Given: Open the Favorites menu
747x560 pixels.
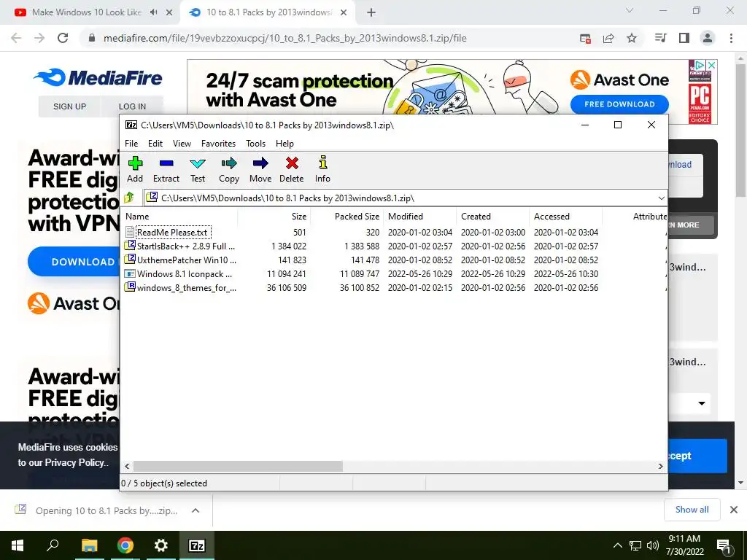Looking at the screenshot, I should (218, 144).
